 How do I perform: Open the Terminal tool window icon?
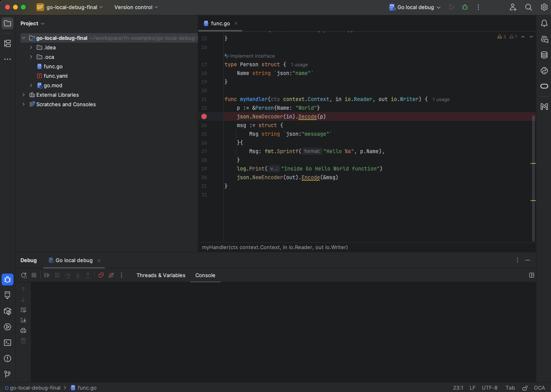(x=7, y=343)
